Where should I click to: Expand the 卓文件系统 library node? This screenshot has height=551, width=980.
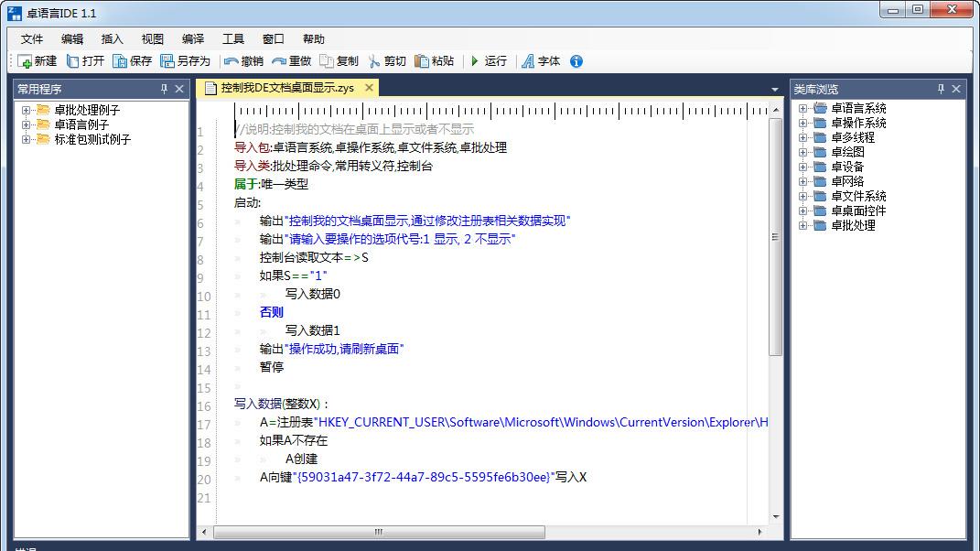pos(802,197)
